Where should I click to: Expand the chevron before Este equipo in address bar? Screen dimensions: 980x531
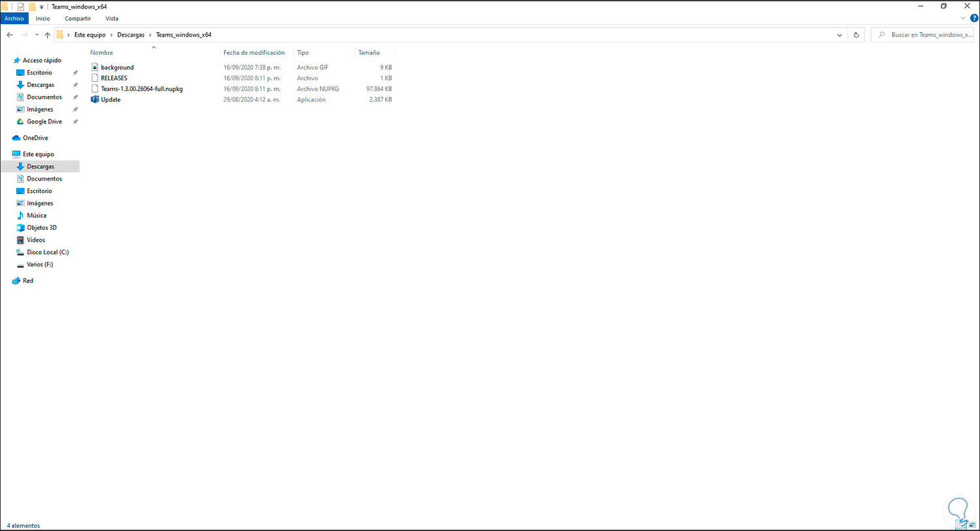tap(69, 35)
